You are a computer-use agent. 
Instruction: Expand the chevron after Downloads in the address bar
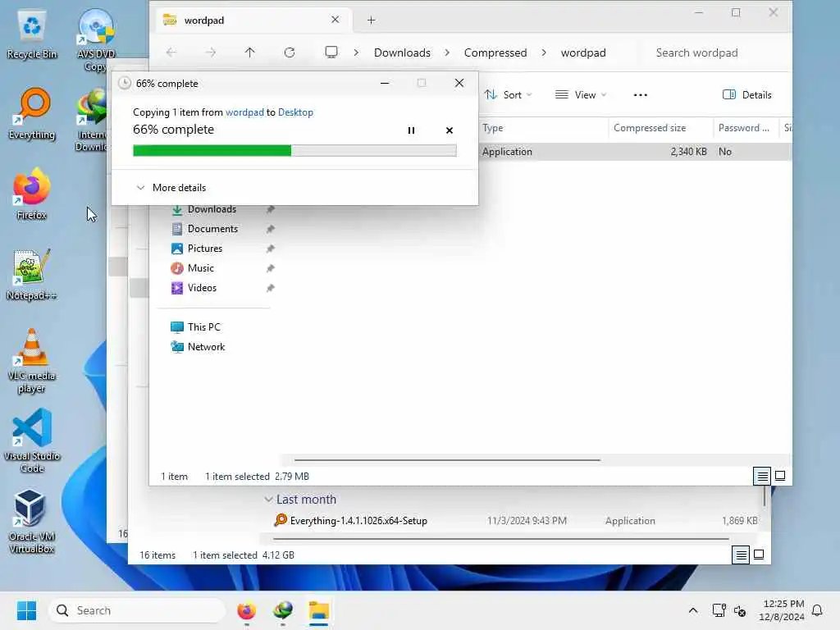tap(447, 52)
